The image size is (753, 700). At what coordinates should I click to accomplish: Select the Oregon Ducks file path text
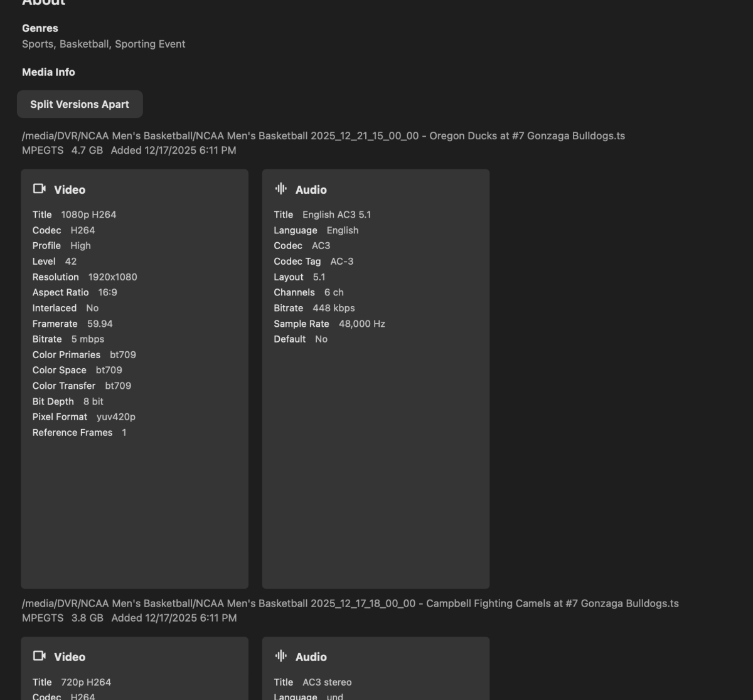[323, 135]
